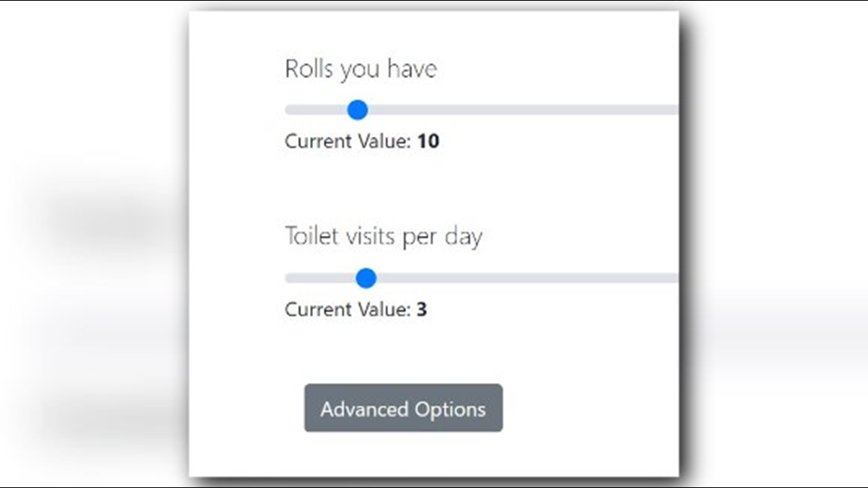Click the Toilet visits per day heading
Screen dimensions: 868x488
pyautogui.click(x=384, y=237)
